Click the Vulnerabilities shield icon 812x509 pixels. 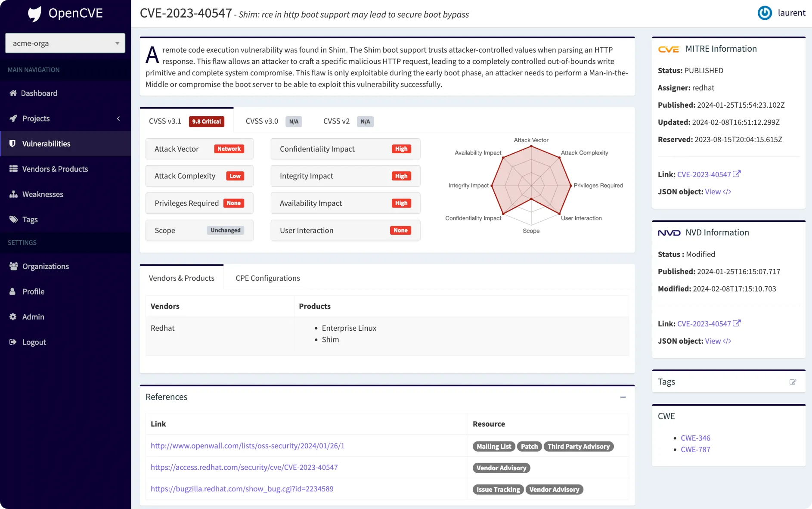(12, 143)
